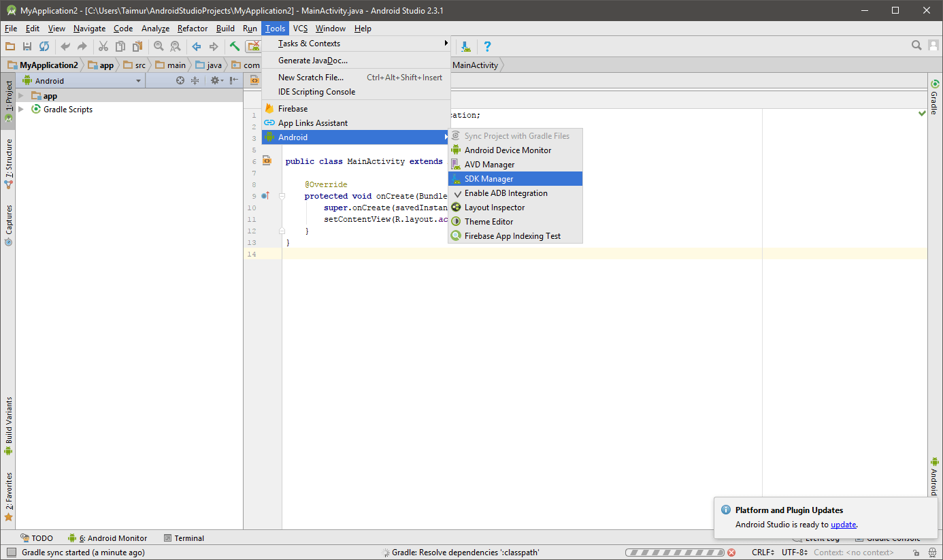943x560 pixels.
Task: Click the Save All toolbar icon
Action: [27, 46]
